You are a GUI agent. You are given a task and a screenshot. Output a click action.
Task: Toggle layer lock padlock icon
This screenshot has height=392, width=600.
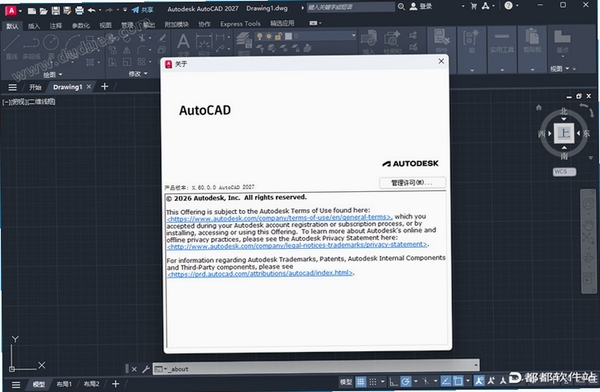(x=279, y=36)
